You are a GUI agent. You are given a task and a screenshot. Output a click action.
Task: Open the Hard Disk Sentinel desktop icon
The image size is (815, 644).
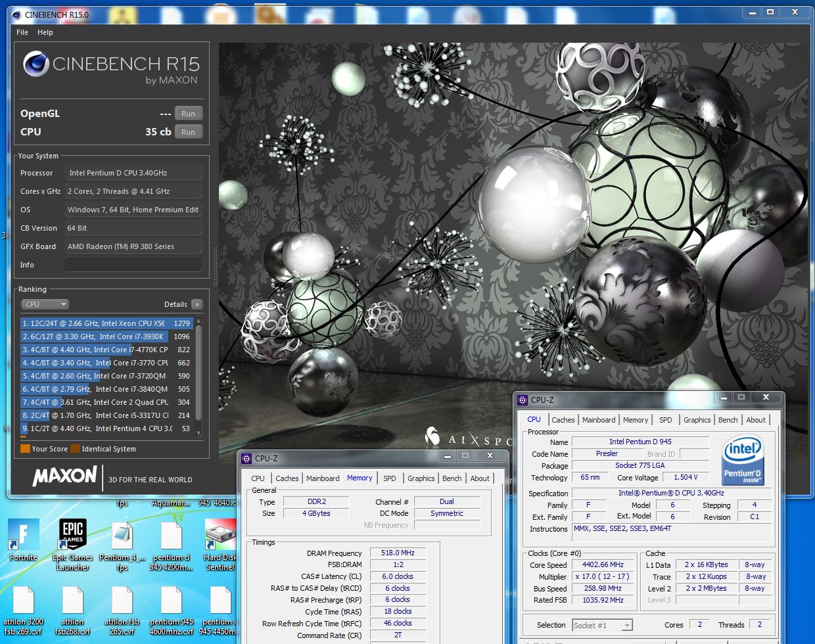tap(220, 544)
